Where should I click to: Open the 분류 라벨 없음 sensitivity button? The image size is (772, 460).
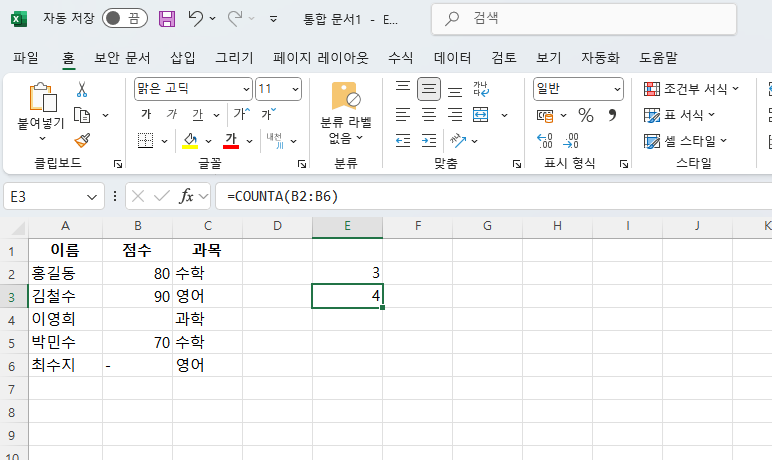coord(346,113)
